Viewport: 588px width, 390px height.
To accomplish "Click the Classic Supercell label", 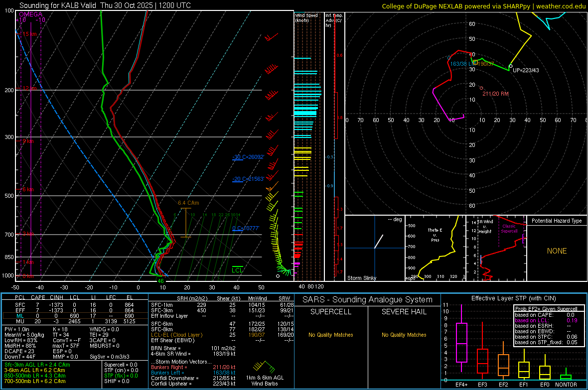I will [509, 229].
